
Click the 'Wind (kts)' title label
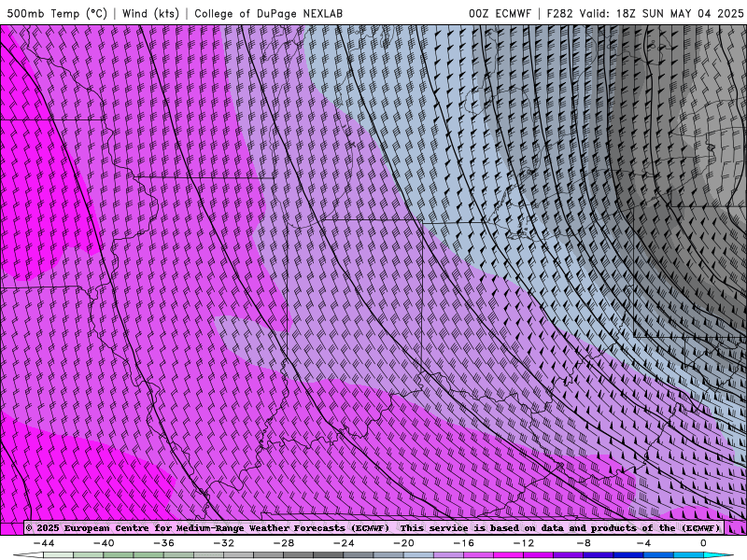150,13
